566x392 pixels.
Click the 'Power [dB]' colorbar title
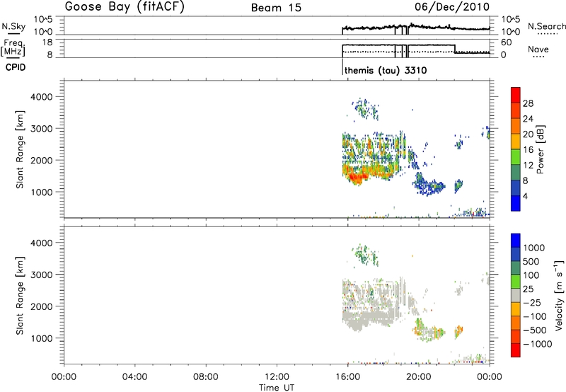point(541,149)
